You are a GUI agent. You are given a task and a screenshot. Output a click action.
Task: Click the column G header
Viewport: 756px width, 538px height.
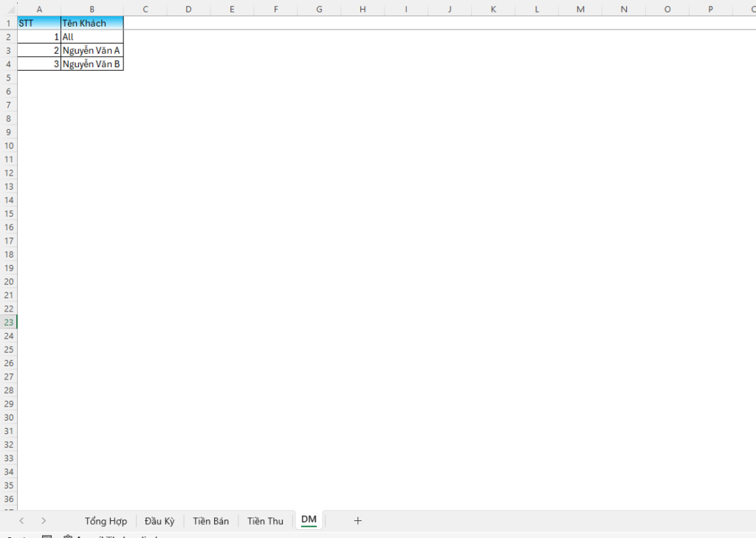pyautogui.click(x=319, y=9)
